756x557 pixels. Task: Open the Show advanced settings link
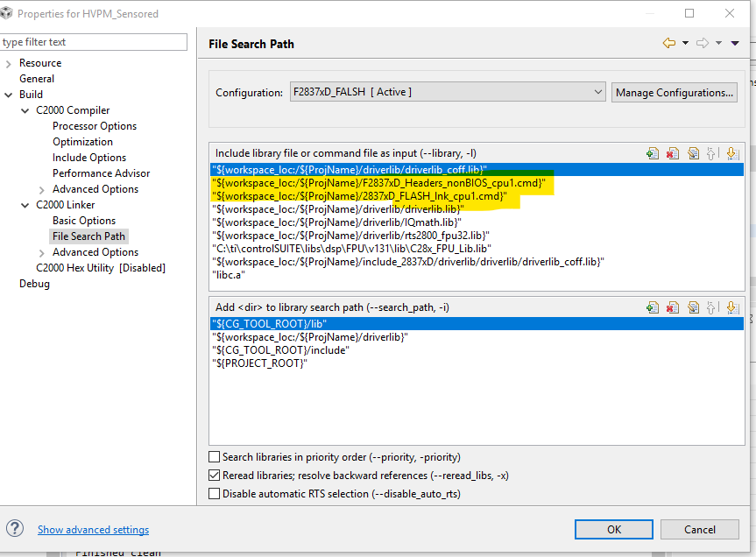pyautogui.click(x=93, y=530)
